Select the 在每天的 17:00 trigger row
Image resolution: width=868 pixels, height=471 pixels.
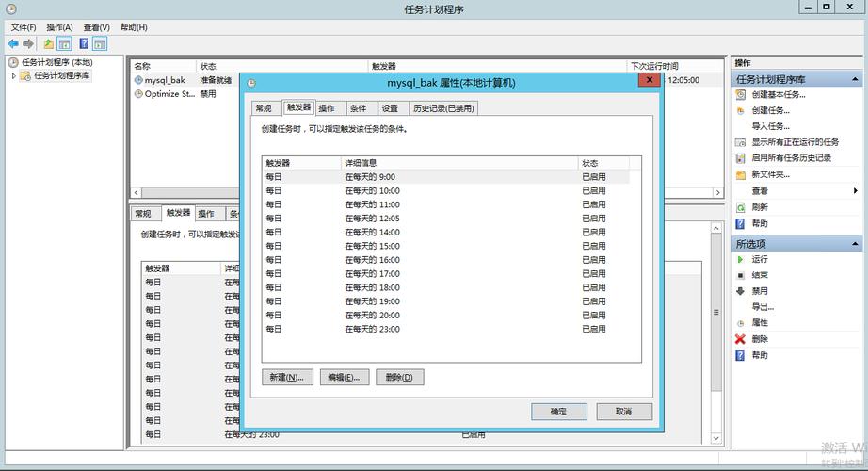point(446,274)
